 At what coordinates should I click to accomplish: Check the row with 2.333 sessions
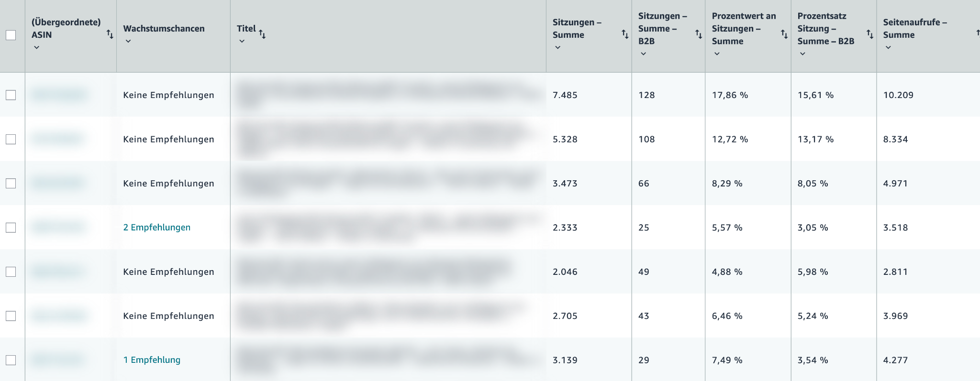(11, 228)
